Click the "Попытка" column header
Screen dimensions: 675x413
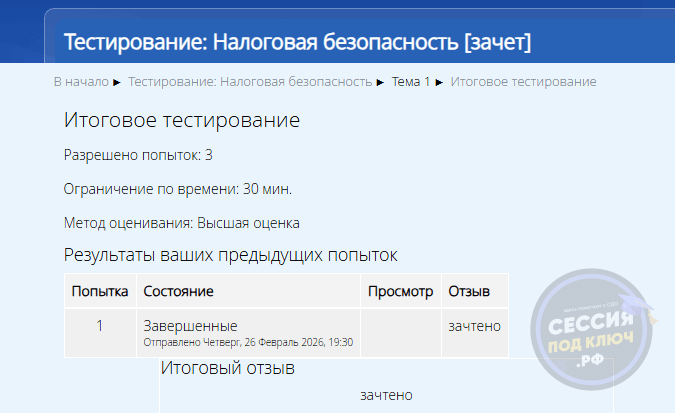tap(100, 292)
